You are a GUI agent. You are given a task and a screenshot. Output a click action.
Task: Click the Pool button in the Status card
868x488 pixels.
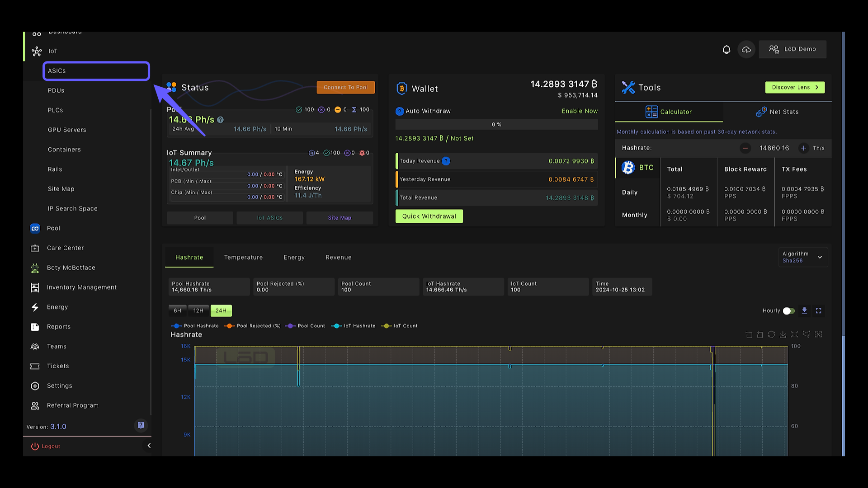click(x=200, y=218)
